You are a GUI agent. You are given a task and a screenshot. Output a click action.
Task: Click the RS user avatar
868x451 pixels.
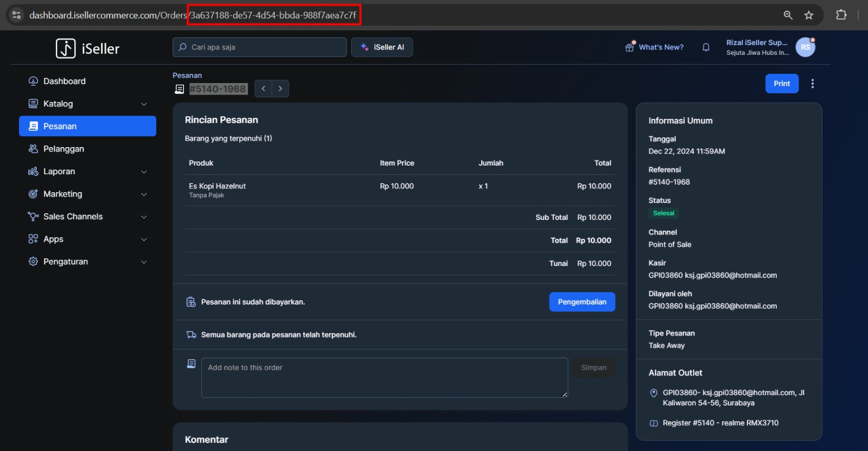coord(805,47)
